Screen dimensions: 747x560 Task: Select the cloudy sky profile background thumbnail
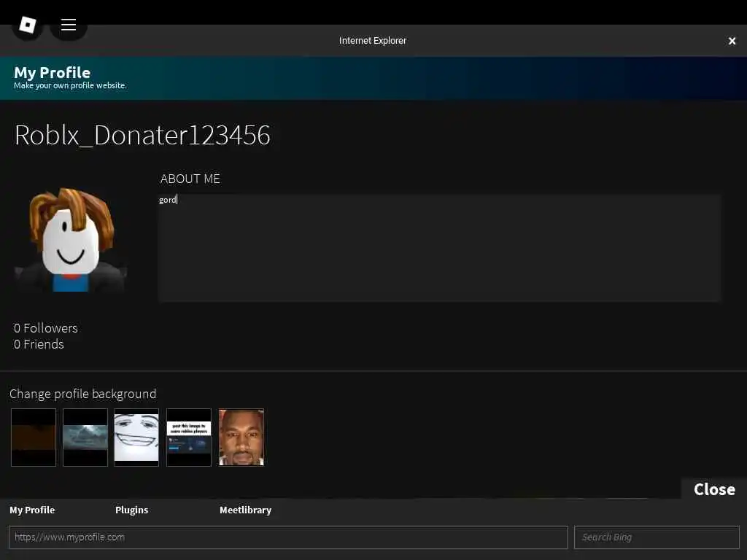[x=85, y=437]
